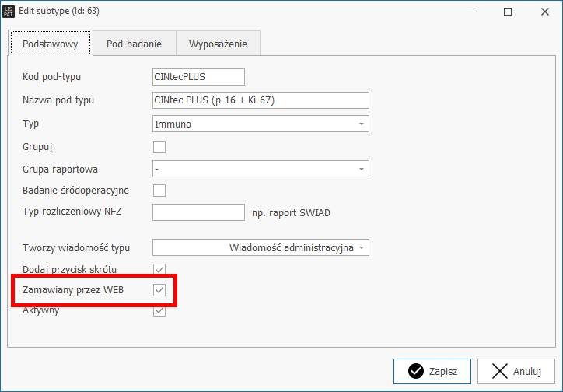
Task: Open the Wyposażenie tab
Action: [218, 44]
